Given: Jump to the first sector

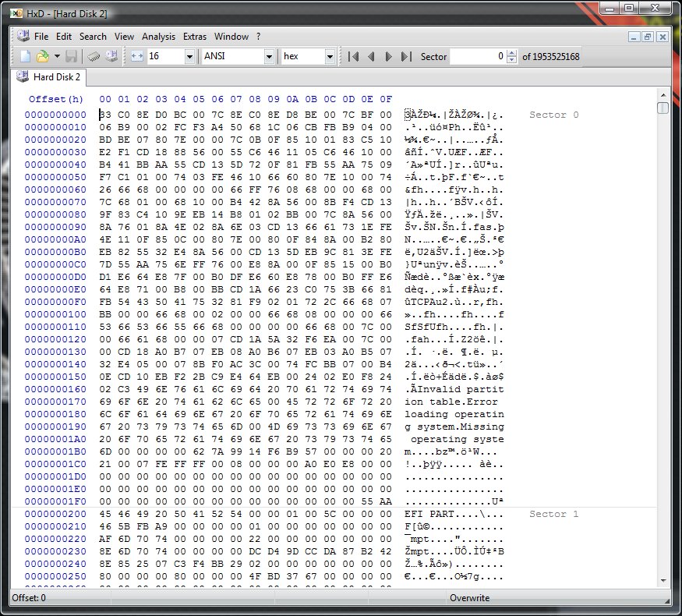Looking at the screenshot, I should (x=353, y=57).
